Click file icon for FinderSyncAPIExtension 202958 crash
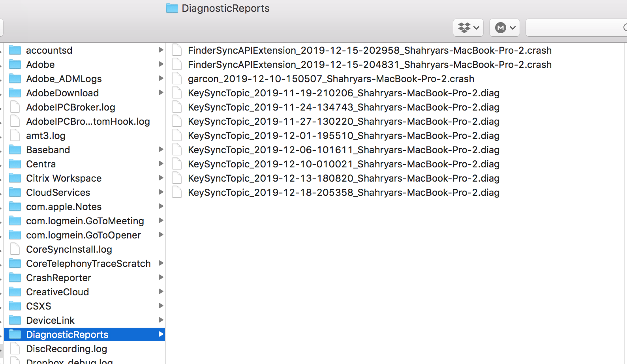The image size is (627, 364). 177,50
